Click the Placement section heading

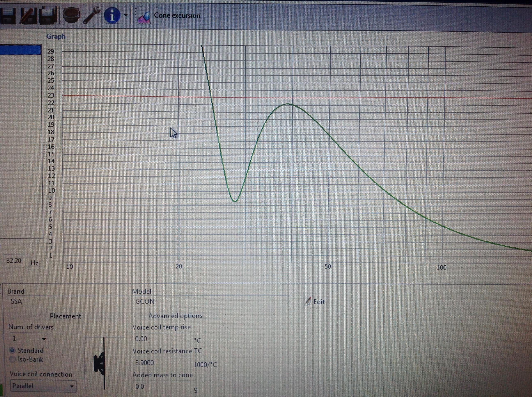[65, 316]
